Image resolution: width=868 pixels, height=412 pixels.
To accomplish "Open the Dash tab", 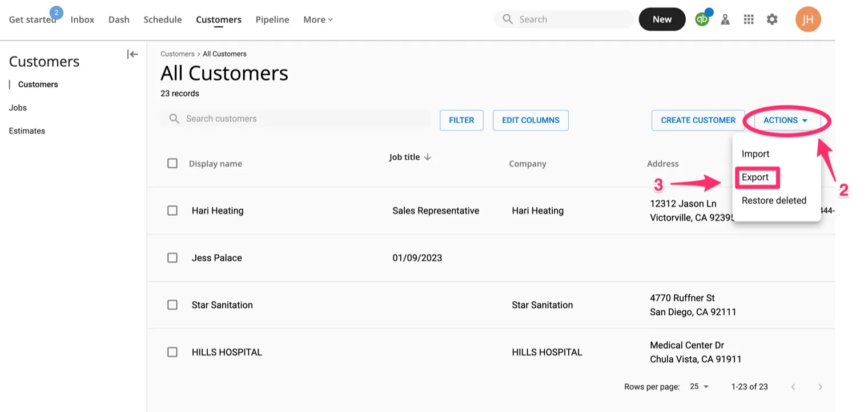I will [119, 19].
